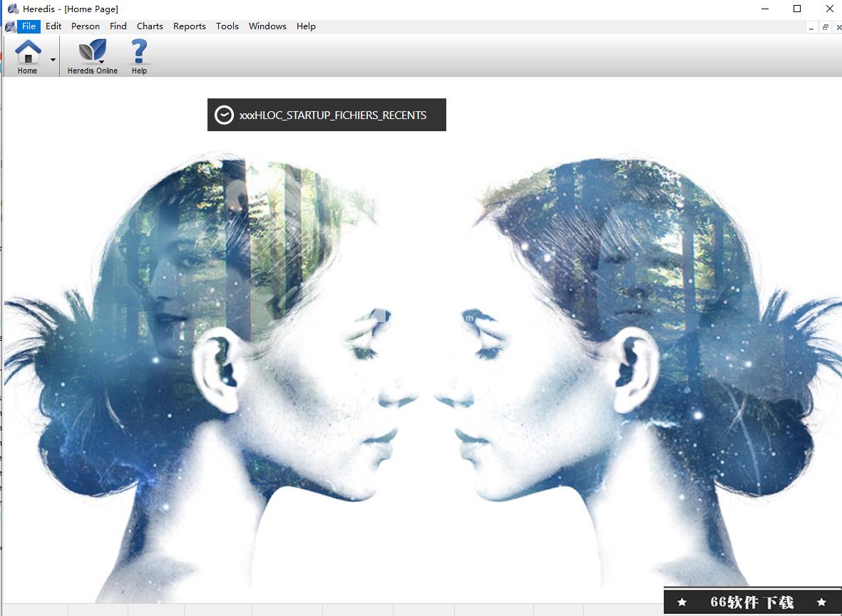
Task: Open the File menu
Action: [x=29, y=26]
